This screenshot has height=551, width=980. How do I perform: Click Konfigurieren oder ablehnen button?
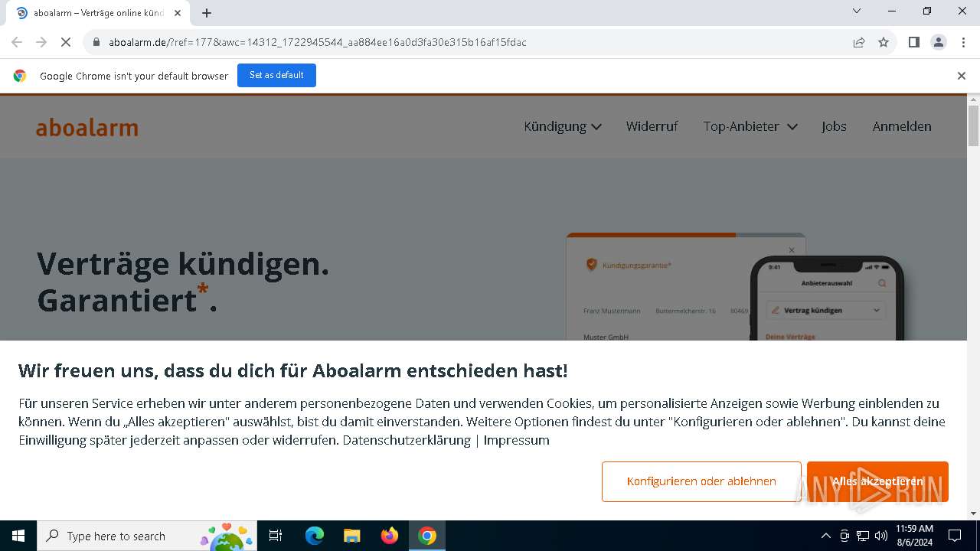click(x=701, y=481)
